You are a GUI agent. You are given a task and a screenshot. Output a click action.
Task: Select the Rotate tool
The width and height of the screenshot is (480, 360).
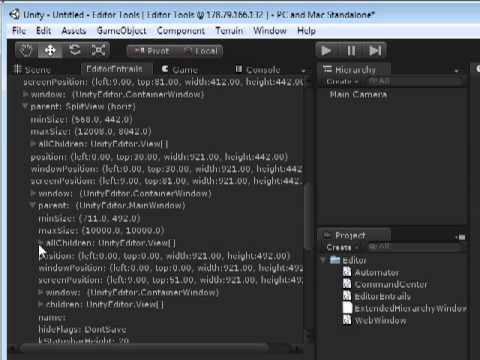[74, 51]
